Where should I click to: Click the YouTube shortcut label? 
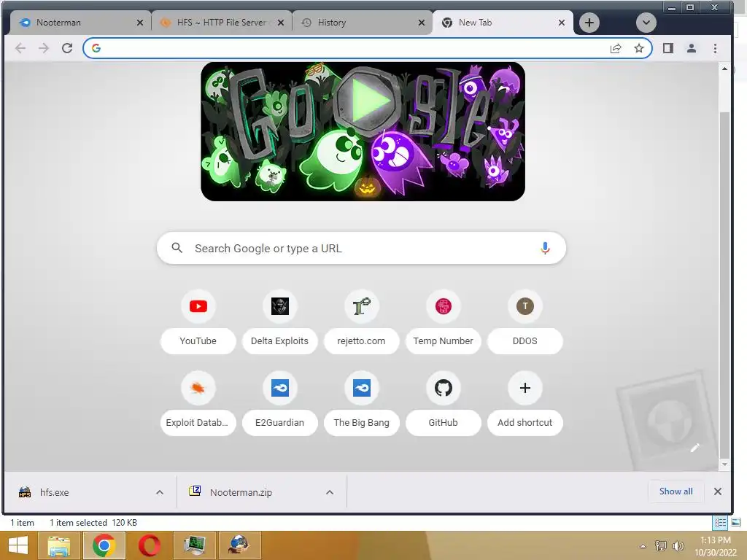198,341
